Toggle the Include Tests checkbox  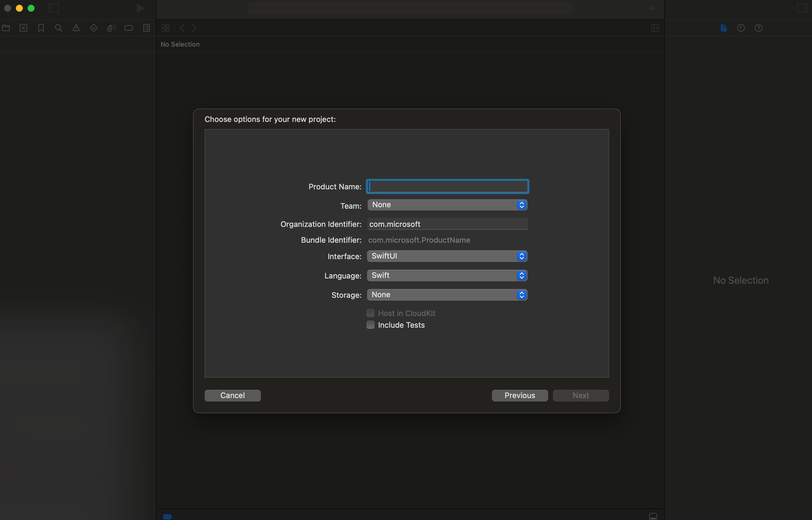pyautogui.click(x=370, y=324)
